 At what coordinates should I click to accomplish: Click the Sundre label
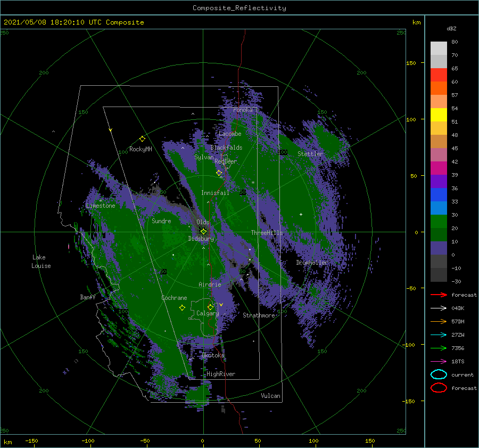161,221
